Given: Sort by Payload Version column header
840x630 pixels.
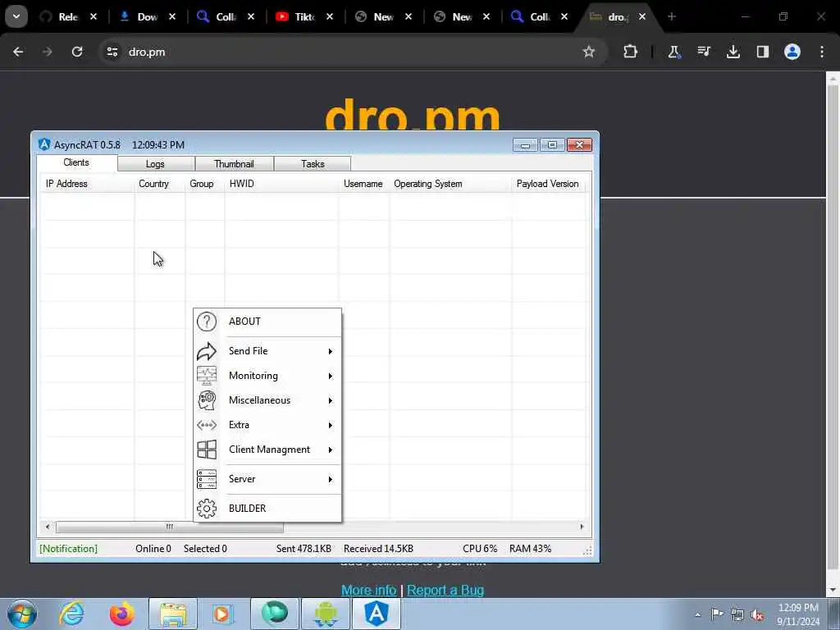Looking at the screenshot, I should tap(549, 184).
